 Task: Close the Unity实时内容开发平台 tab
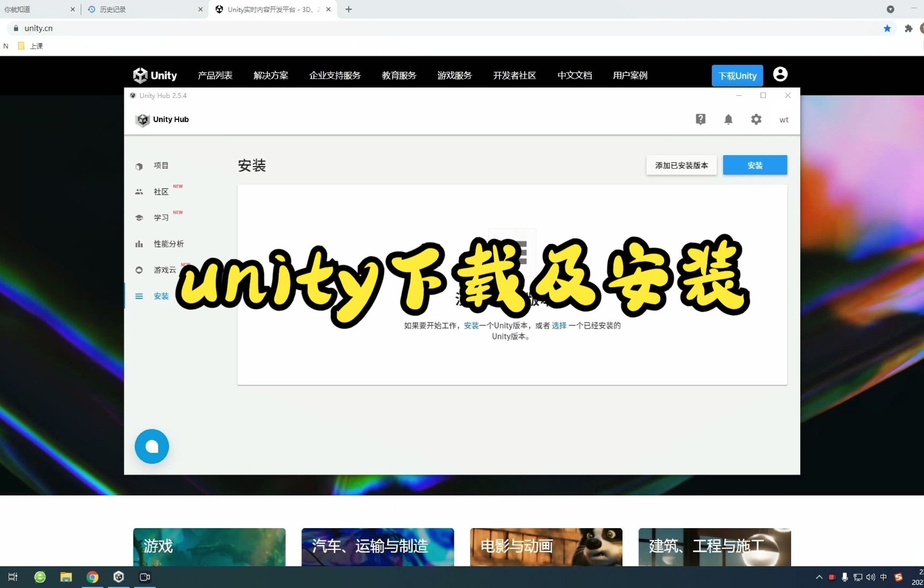pos(328,9)
